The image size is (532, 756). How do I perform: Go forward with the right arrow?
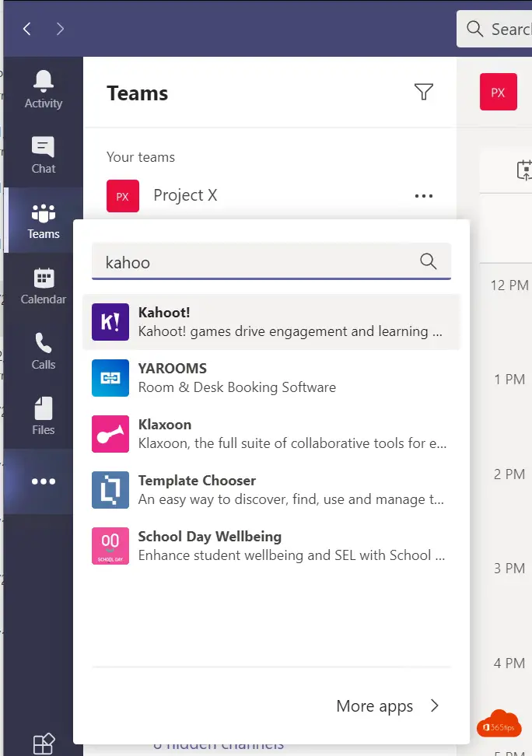pos(60,29)
